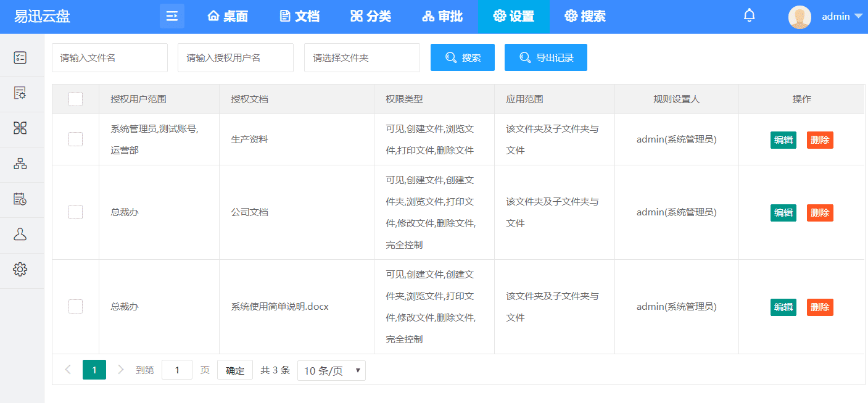Open the 10 条/页 page size dropdown
This screenshot has height=403, width=868.
[331, 370]
